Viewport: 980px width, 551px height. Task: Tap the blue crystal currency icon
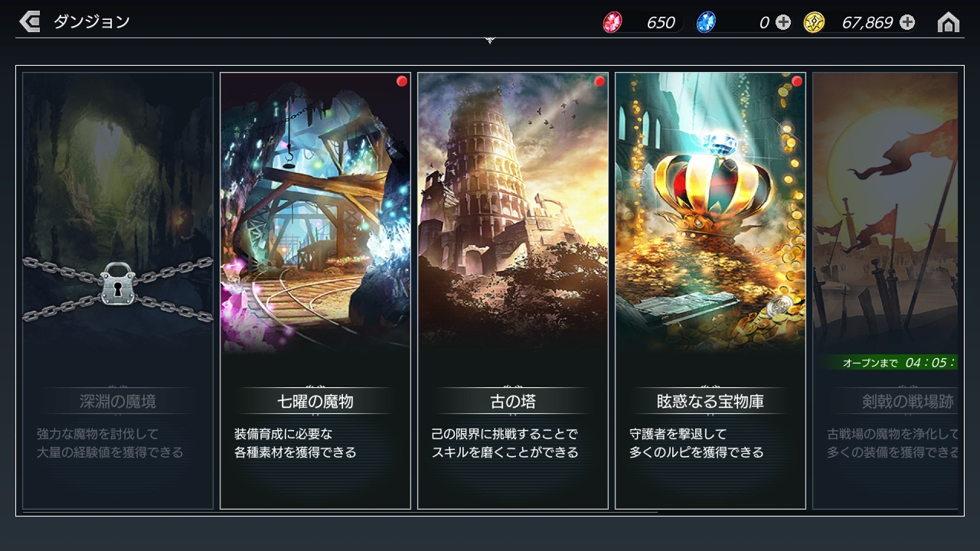click(706, 22)
